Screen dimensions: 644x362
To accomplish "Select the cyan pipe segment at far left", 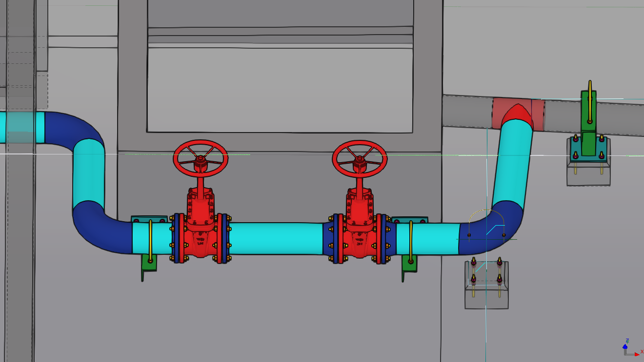I will pos(22,128).
